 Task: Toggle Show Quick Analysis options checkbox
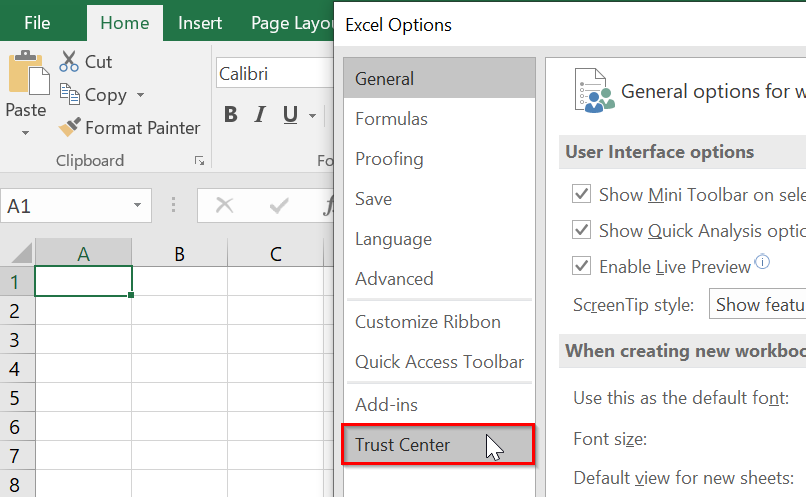pos(581,230)
